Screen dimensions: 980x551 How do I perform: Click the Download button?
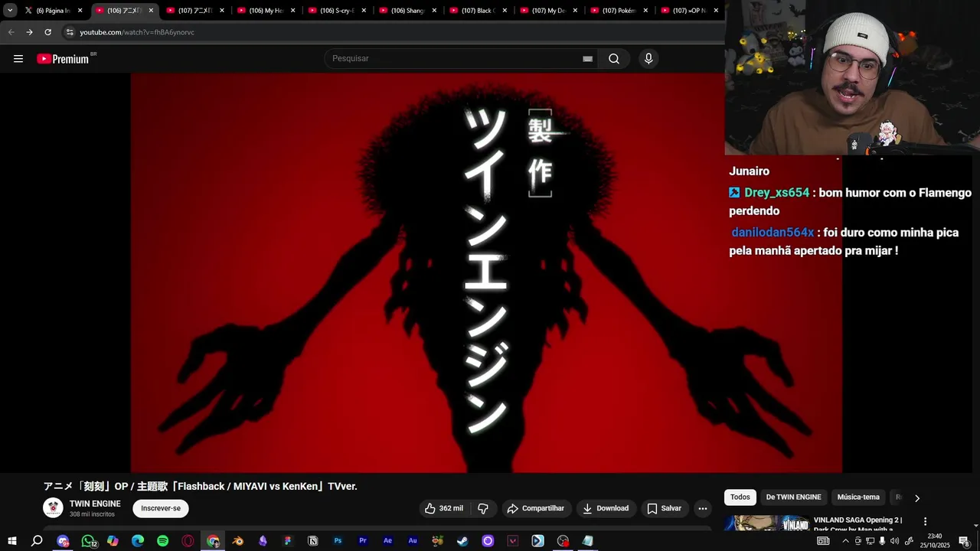pos(605,508)
